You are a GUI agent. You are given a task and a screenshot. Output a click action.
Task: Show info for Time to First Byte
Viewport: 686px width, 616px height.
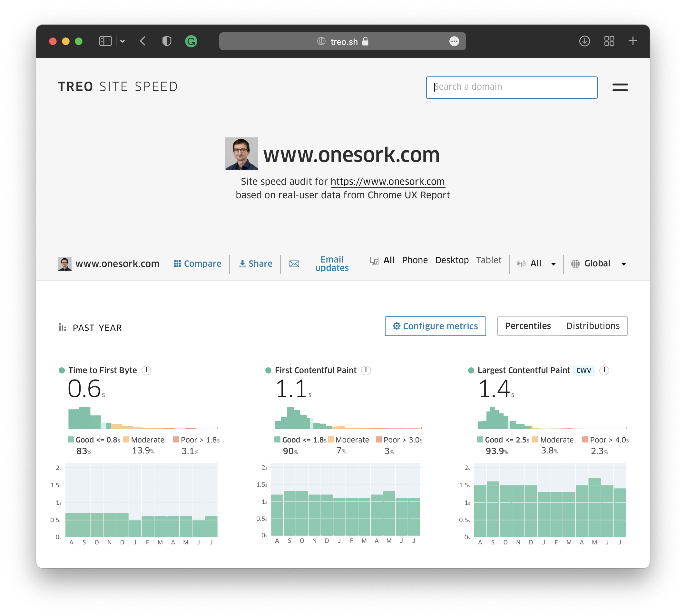click(x=146, y=370)
